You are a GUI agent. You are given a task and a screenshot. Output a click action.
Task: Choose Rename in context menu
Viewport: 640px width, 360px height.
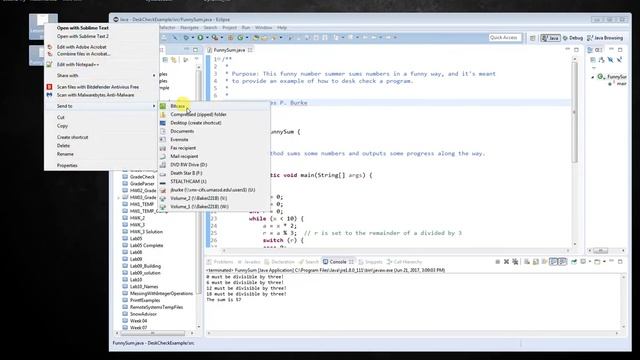coord(65,154)
